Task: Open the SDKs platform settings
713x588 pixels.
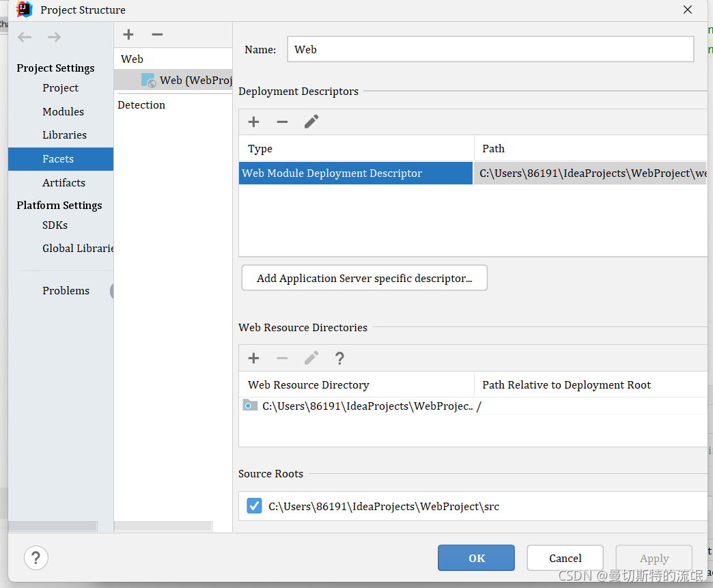Action: [55, 225]
